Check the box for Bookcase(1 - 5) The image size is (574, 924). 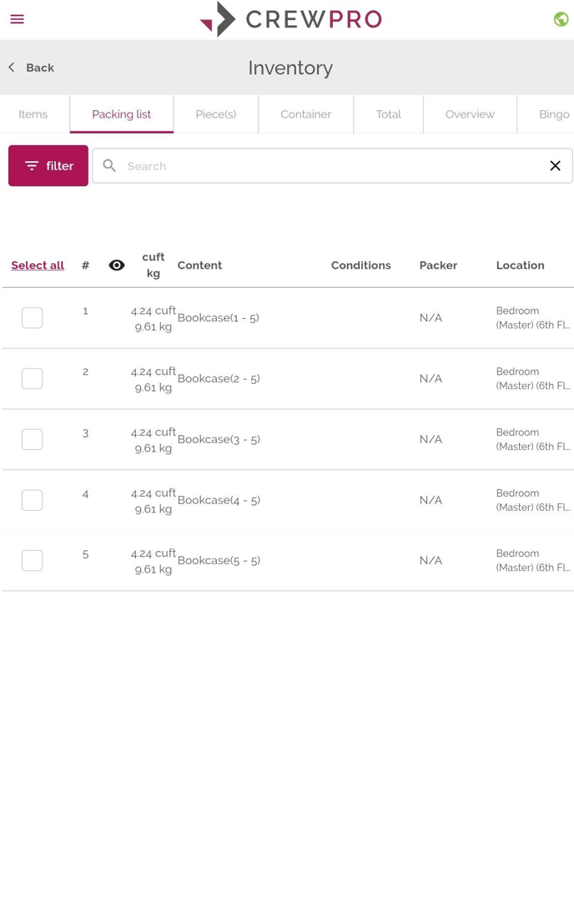click(33, 318)
